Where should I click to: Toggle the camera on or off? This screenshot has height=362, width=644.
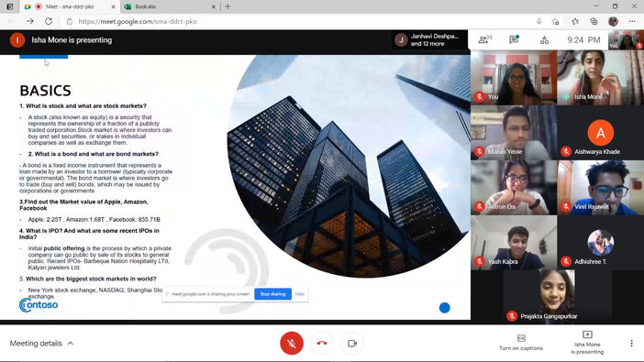click(x=352, y=343)
